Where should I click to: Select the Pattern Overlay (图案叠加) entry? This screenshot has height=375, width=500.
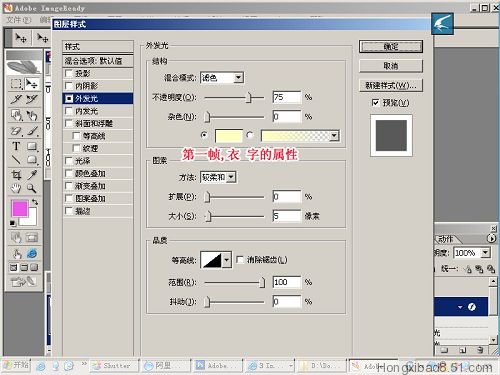(98, 199)
